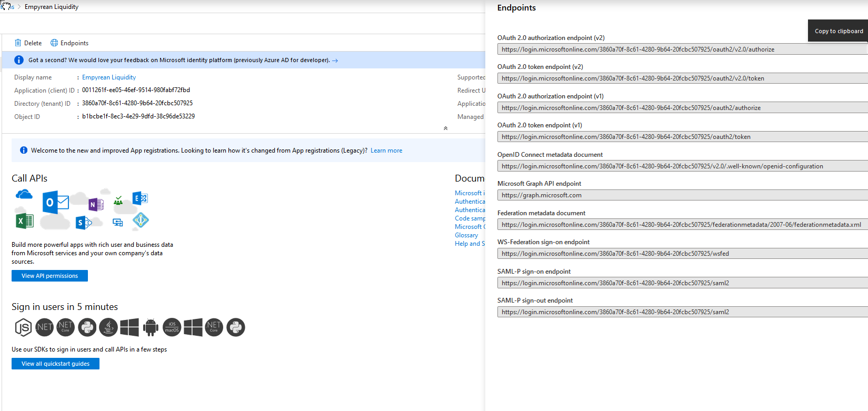Open the plain .NET quickstart icon
868x411 pixels.
(45, 327)
